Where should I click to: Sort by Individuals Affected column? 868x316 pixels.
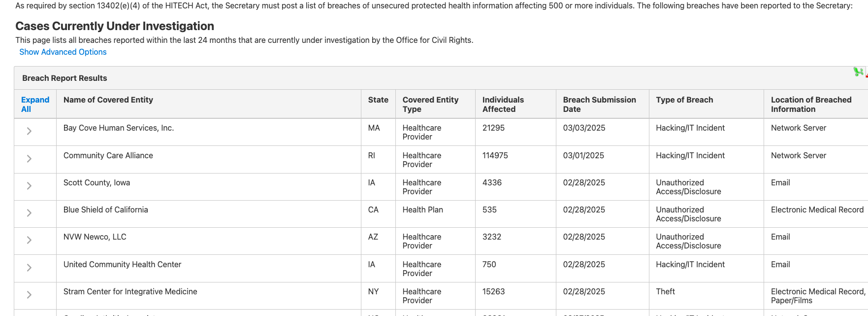(503, 105)
